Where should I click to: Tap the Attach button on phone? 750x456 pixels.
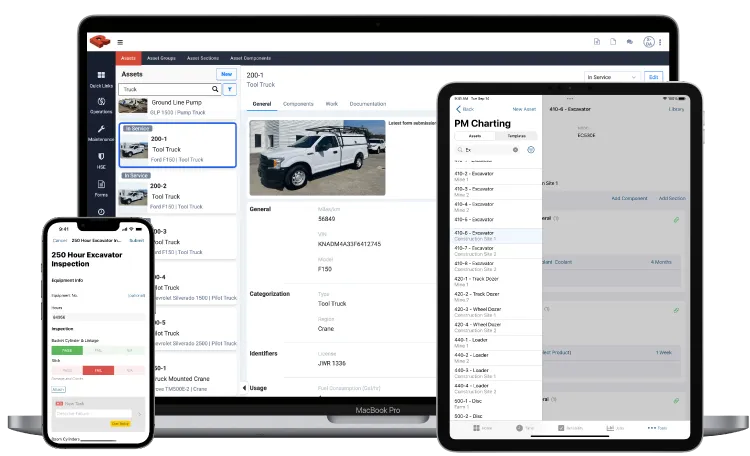[58, 389]
